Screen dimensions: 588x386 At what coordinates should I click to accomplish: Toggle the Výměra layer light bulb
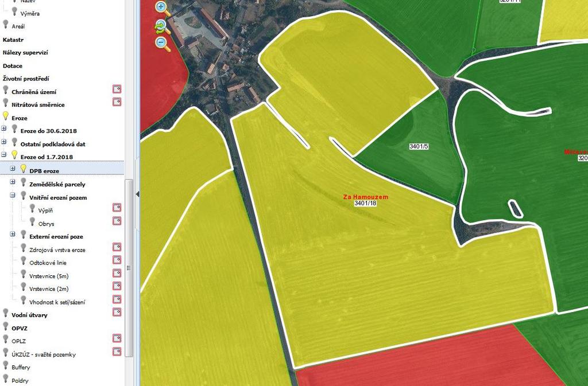tap(14, 11)
